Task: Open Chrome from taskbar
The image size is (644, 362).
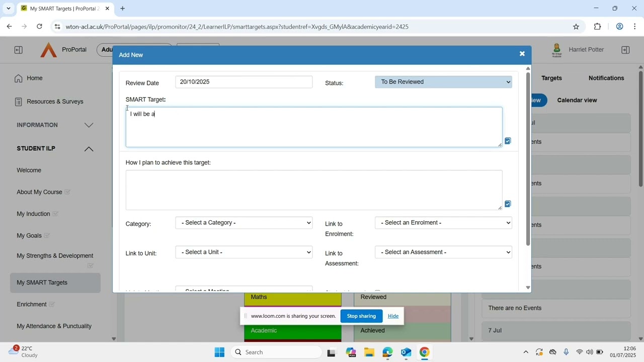Action: click(425, 352)
